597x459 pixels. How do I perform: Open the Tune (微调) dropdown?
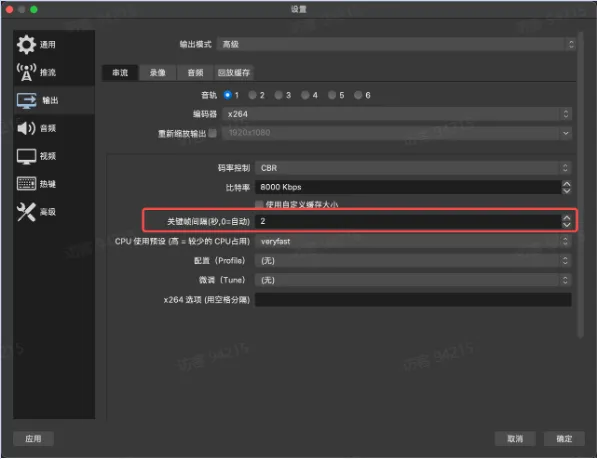413,280
